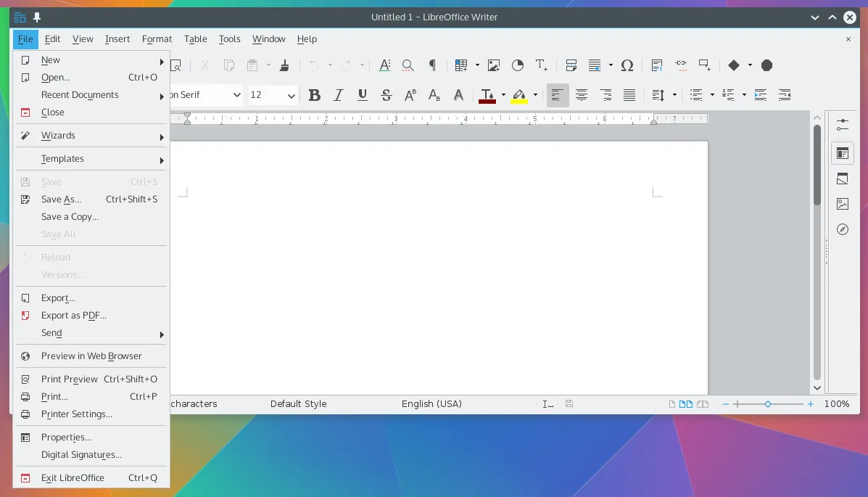Toggle bold formatting

[x=314, y=95]
